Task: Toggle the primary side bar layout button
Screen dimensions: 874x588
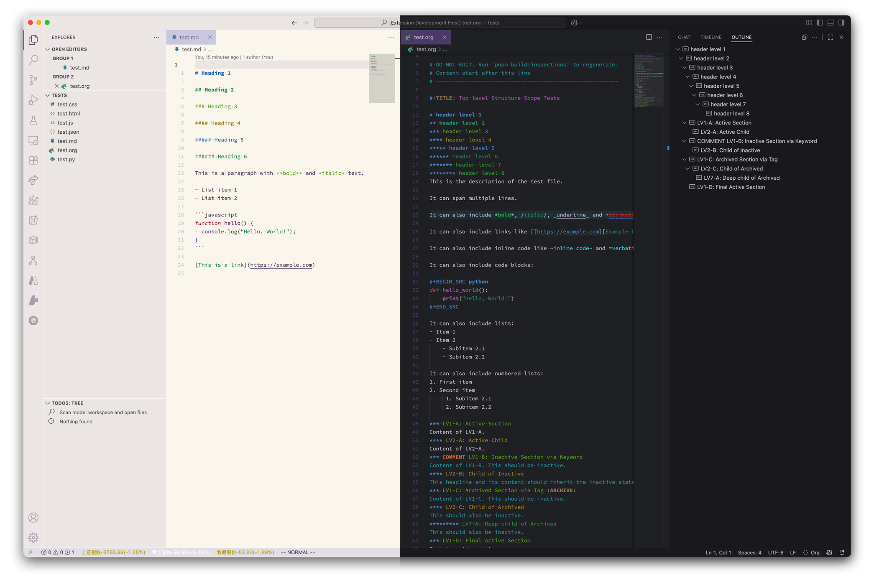Action: coord(820,23)
